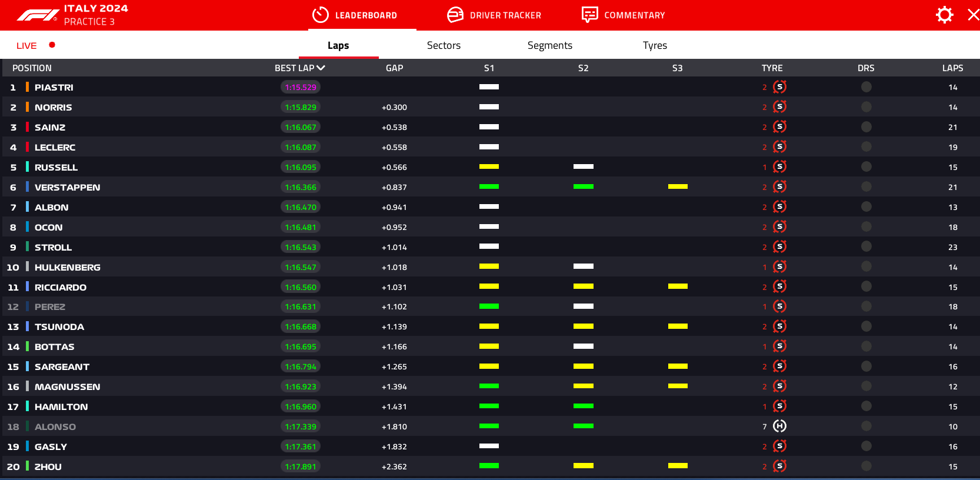Select Hamilton's 1:16.960 lap time
980x480 pixels.
pyautogui.click(x=301, y=406)
